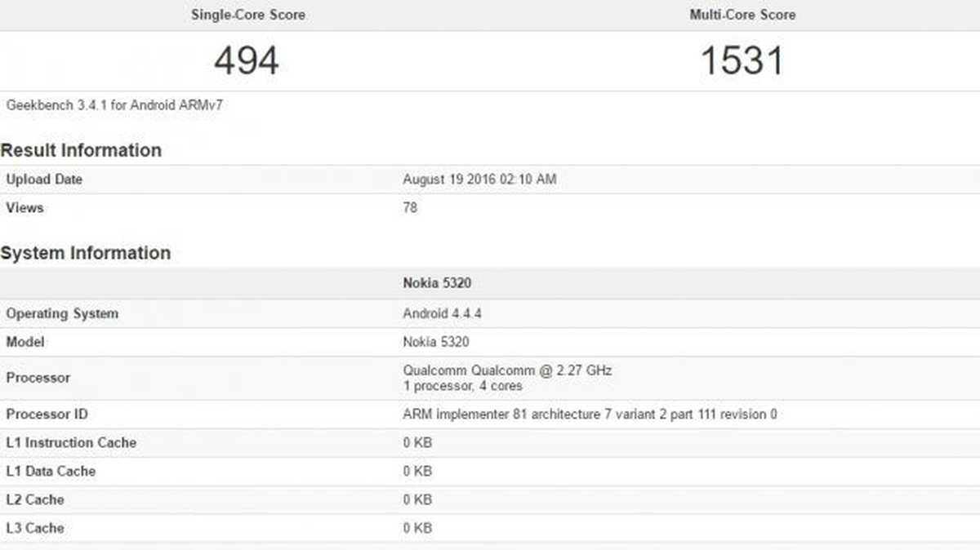Select the date August 19 2016 02:10 AM
980x550 pixels.
479,180
